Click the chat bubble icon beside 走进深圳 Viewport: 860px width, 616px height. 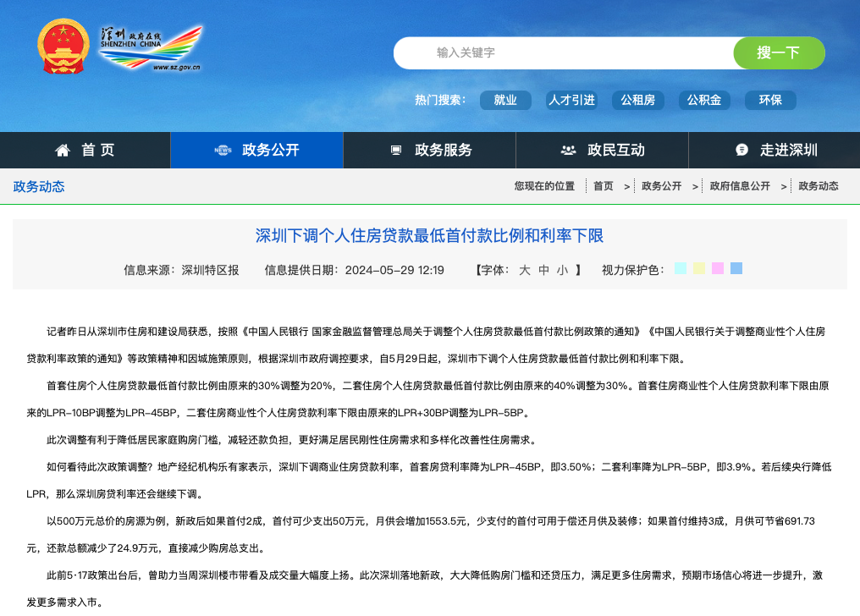(741, 150)
